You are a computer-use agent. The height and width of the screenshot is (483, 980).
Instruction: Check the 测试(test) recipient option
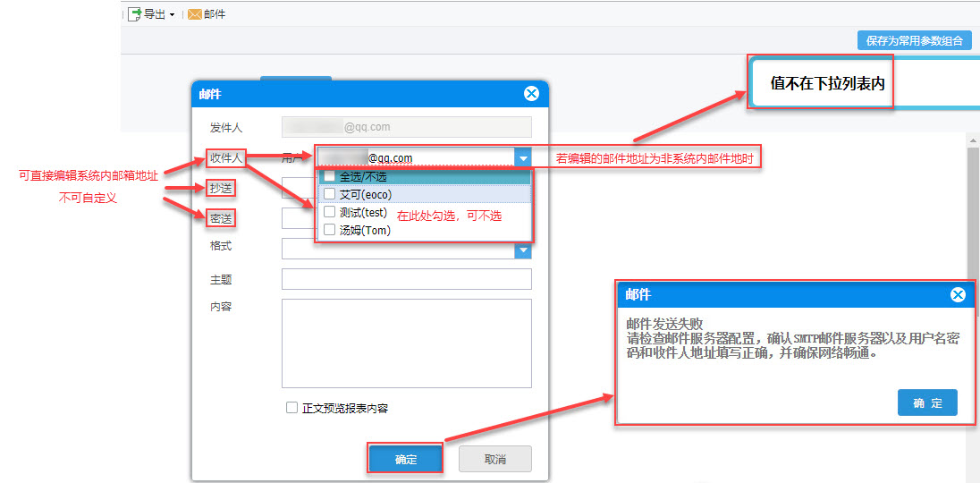point(329,212)
